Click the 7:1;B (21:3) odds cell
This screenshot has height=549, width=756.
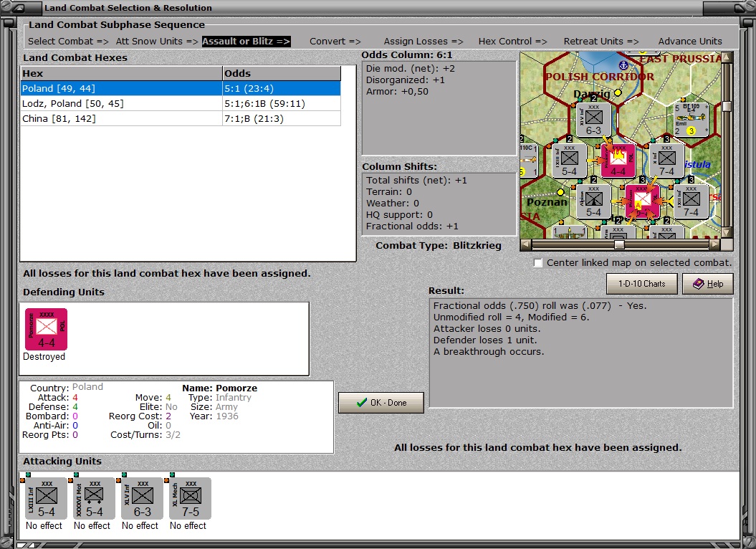point(282,119)
